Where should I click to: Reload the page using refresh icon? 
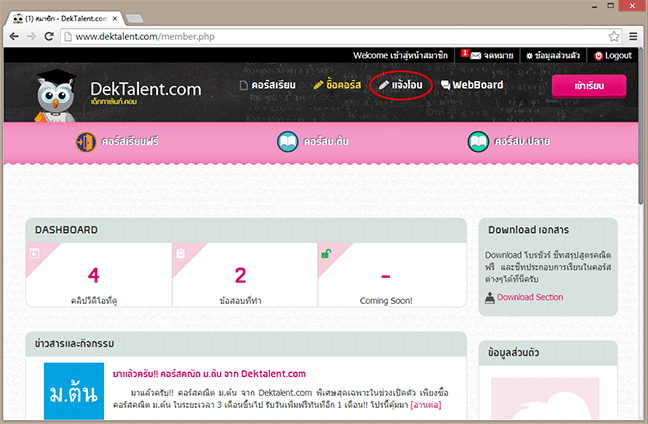[x=49, y=37]
